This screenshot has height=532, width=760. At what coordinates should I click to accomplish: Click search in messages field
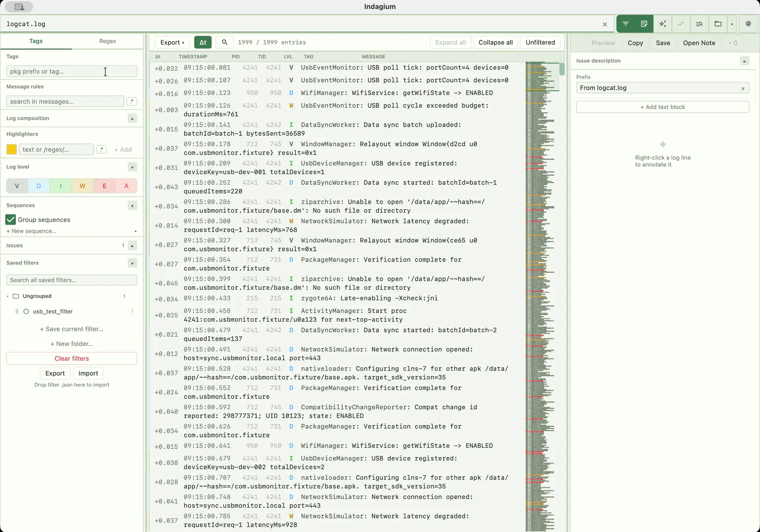pos(65,101)
